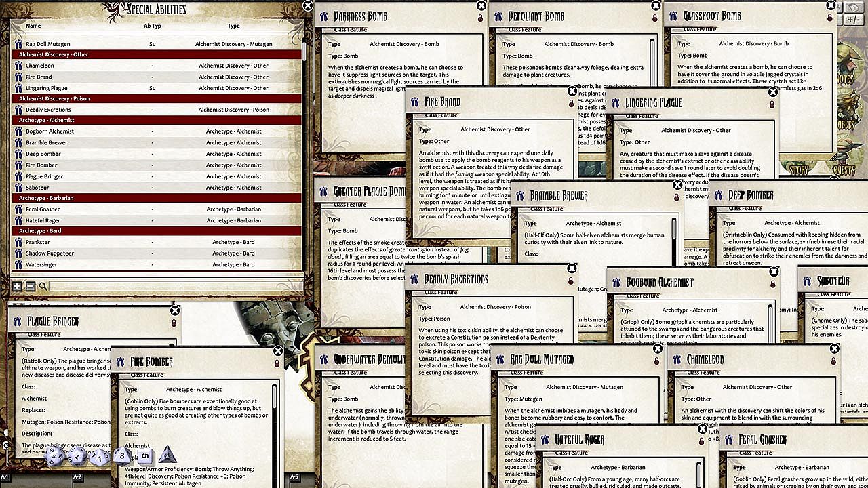Toggle the lock on Defoliant Bomb card

pyautogui.click(x=656, y=18)
